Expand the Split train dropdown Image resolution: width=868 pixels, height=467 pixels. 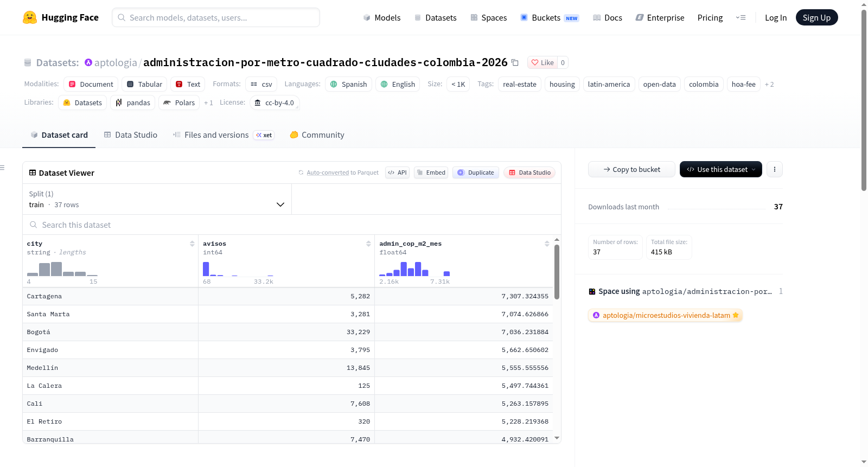click(157, 199)
